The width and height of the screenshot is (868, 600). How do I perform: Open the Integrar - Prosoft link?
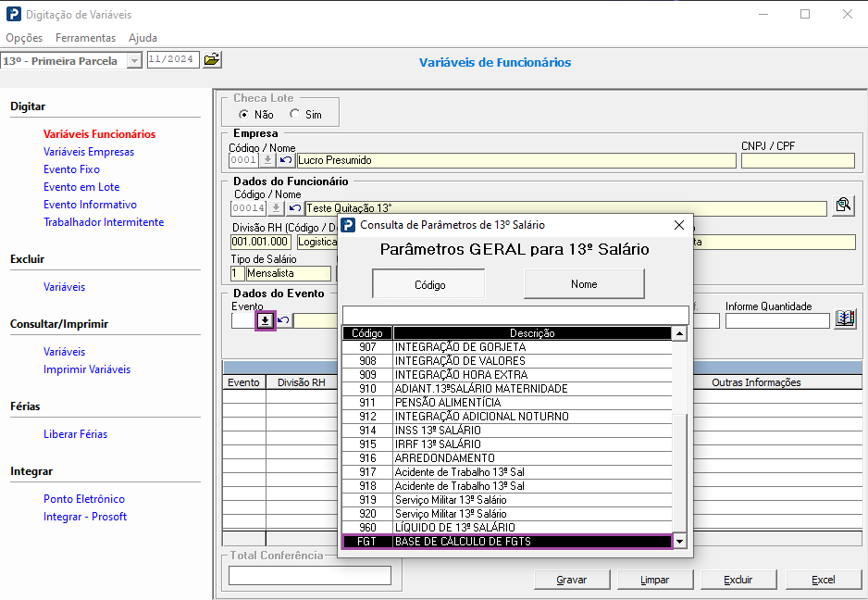85,517
